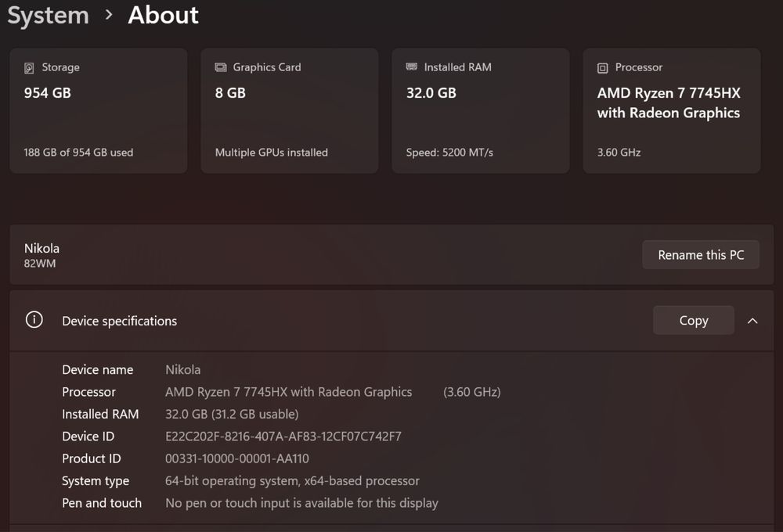Select the AMD Ryzen 7 7745HX processor card heading
Viewport: 783px width, 532px height.
click(669, 102)
